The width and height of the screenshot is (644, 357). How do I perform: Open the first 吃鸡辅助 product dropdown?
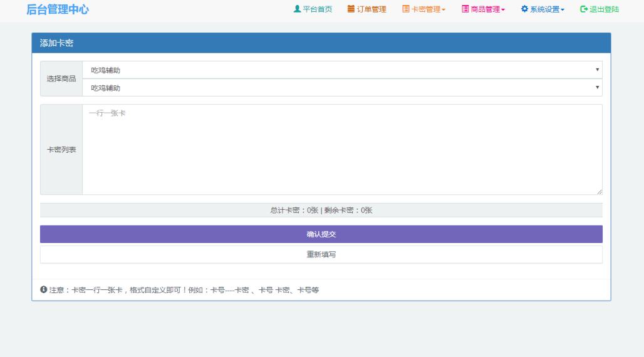pyautogui.click(x=342, y=70)
